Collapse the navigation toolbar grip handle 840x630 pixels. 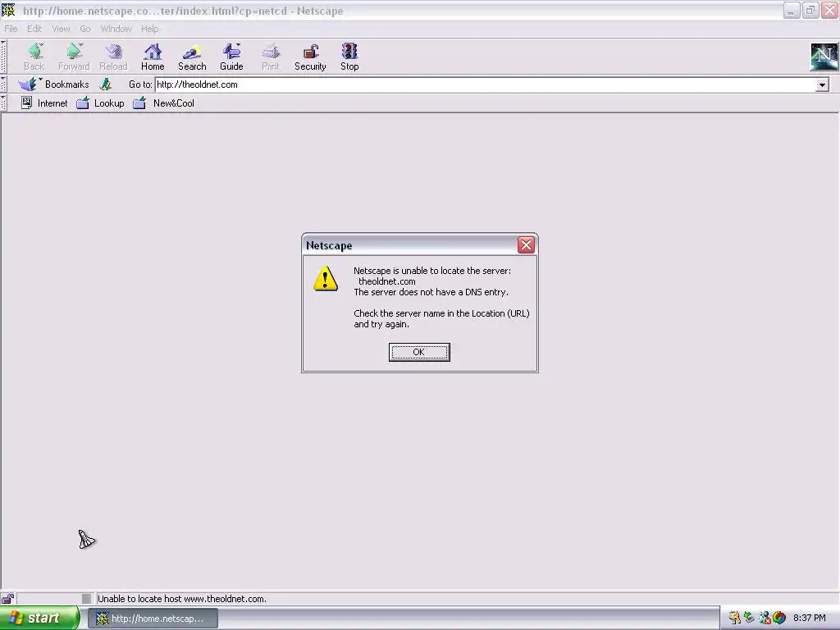3,57
